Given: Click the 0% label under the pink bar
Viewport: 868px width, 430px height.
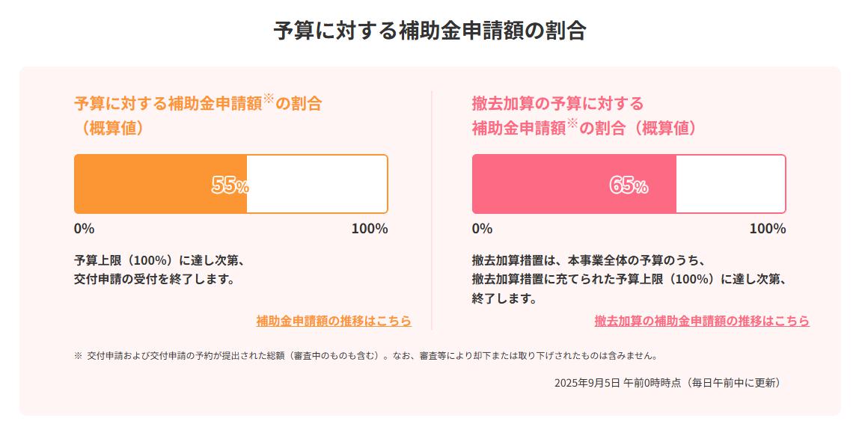Looking at the screenshot, I should click(x=482, y=229).
